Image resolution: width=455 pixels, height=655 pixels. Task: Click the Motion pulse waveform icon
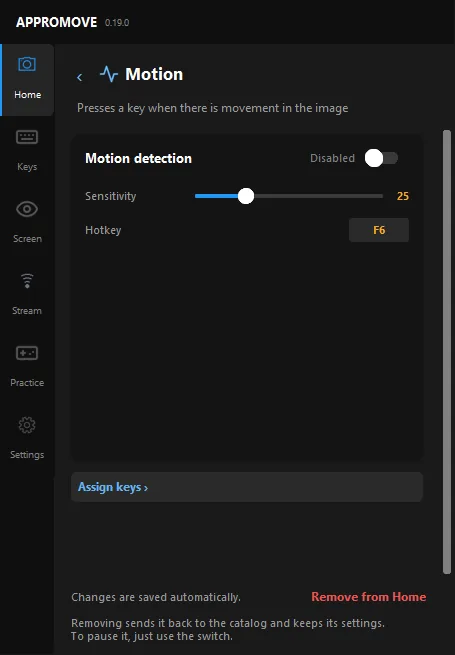[109, 74]
